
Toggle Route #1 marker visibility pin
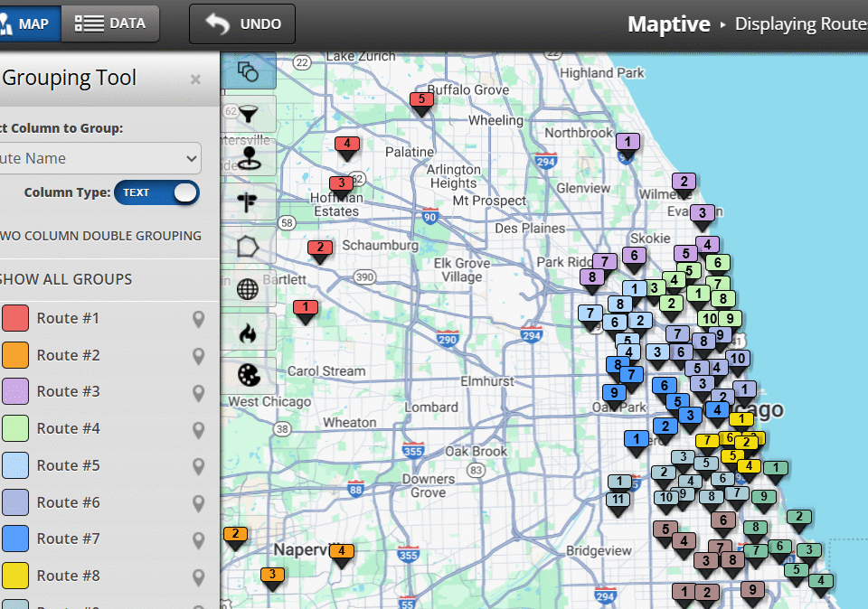point(199,319)
